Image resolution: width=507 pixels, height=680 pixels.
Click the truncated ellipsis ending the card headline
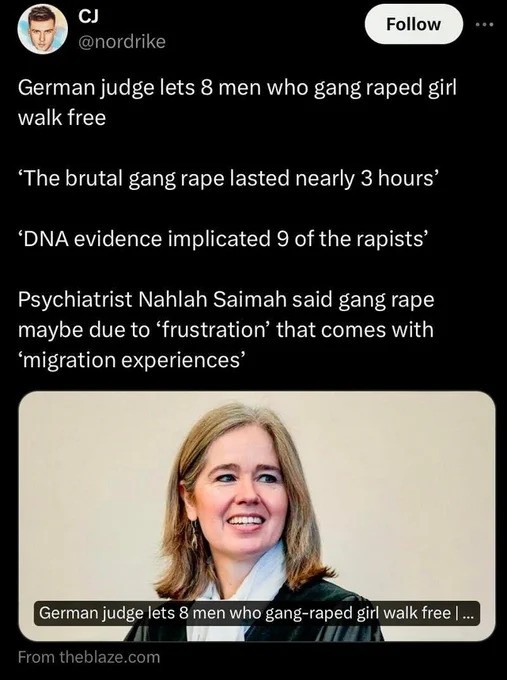(469, 614)
